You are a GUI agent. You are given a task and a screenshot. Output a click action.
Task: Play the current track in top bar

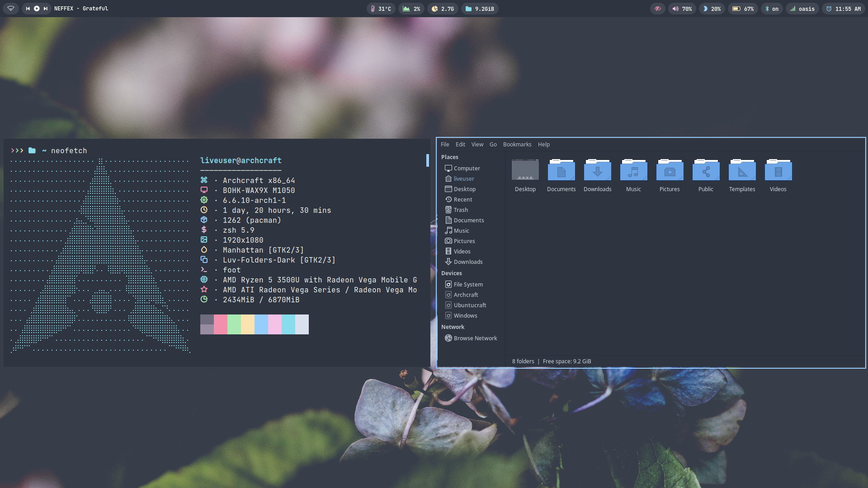37,9
